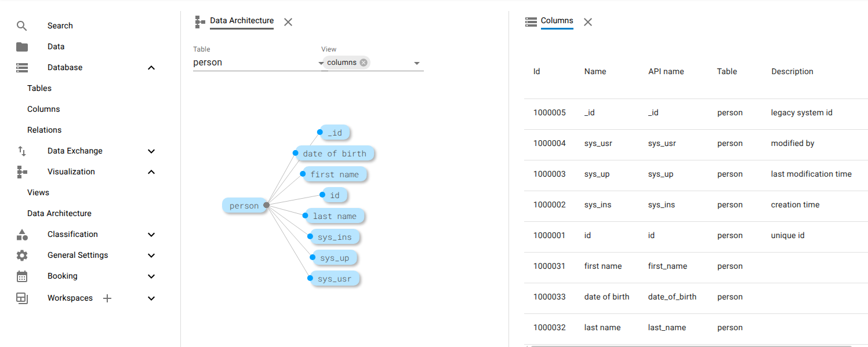Image resolution: width=868 pixels, height=347 pixels.
Task: Click the Database icon in sidebar
Action: [x=22, y=68]
